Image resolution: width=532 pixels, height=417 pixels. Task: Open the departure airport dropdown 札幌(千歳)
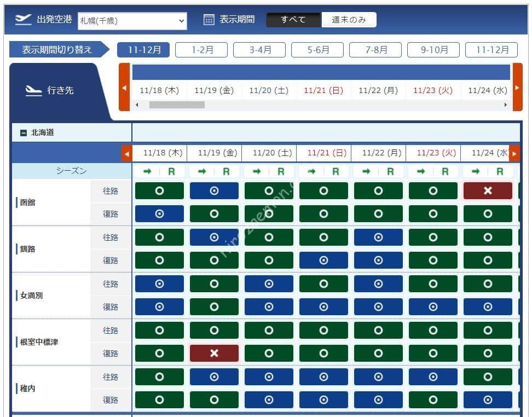tap(132, 21)
